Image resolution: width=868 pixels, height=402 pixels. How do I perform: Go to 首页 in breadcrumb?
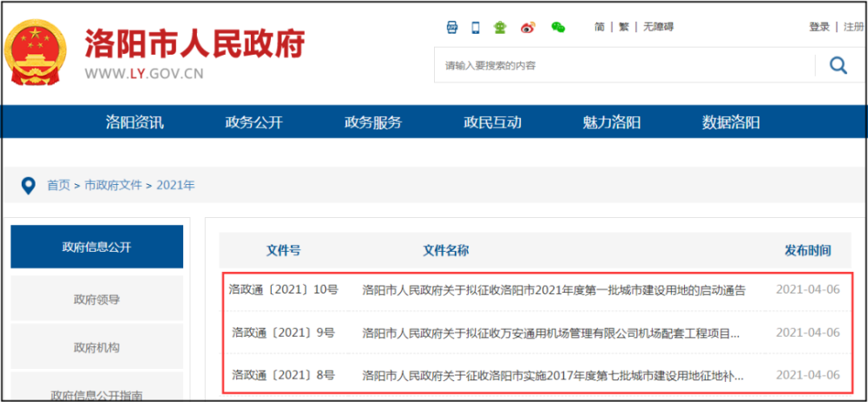tap(59, 186)
